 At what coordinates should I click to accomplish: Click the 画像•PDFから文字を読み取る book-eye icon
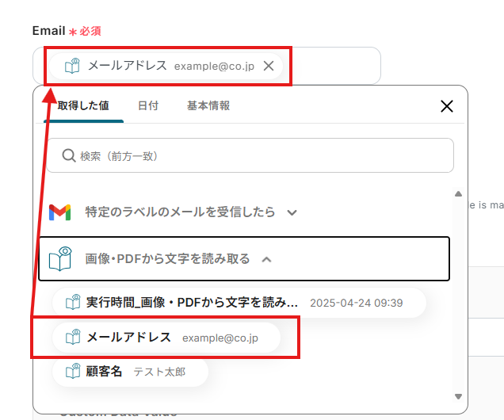click(x=60, y=258)
